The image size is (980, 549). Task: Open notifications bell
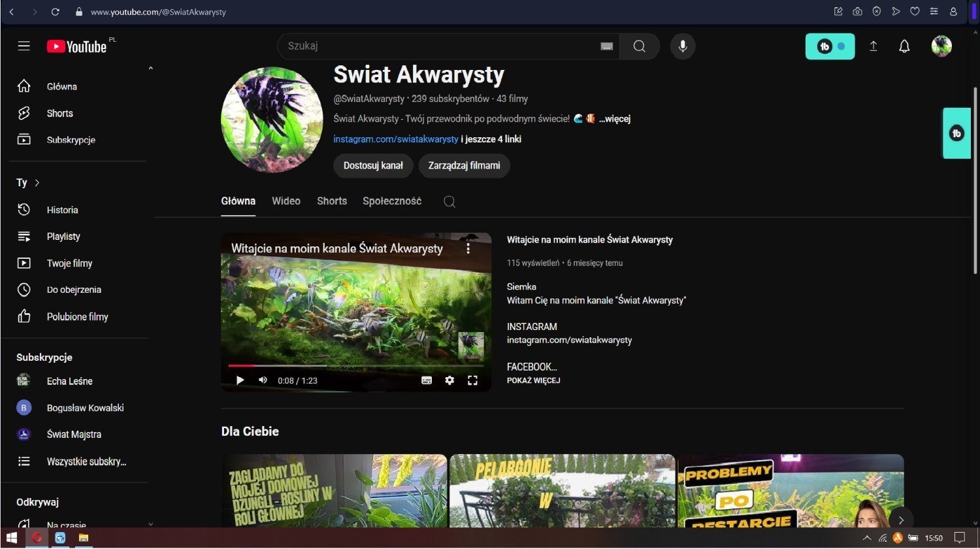904,46
